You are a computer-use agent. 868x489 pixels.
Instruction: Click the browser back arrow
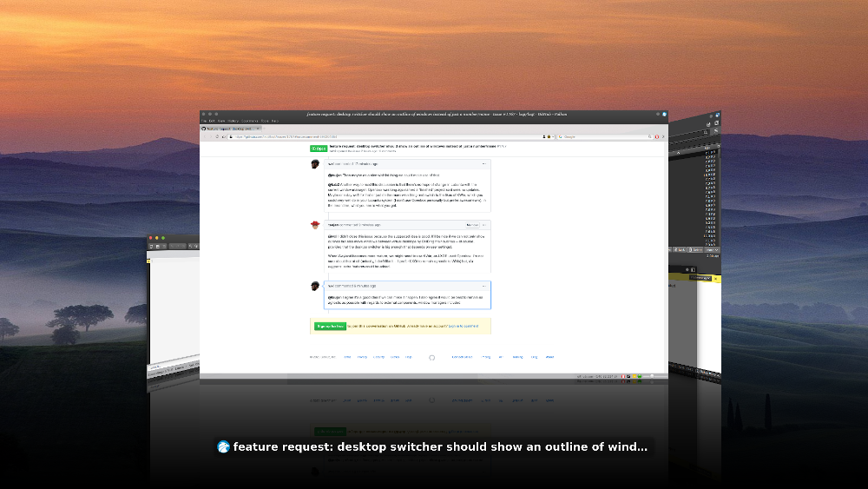[x=205, y=136]
